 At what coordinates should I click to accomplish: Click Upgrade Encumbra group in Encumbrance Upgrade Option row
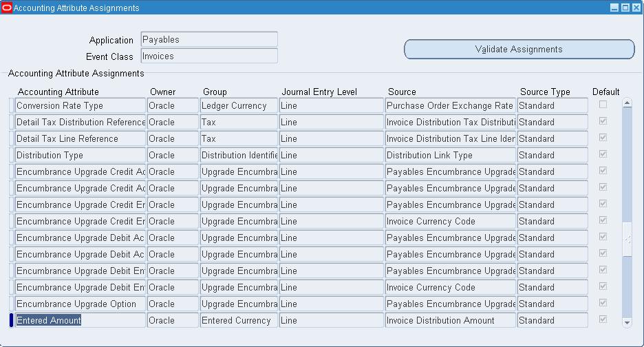(x=239, y=304)
